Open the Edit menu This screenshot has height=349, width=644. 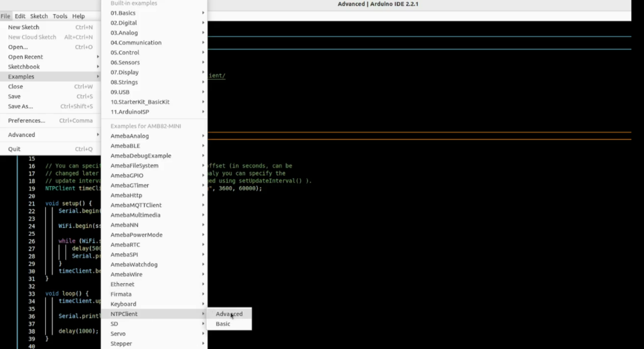click(x=20, y=16)
